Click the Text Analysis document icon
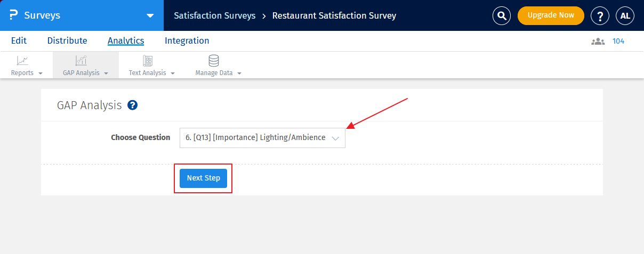This screenshot has width=644, height=254. pos(148,61)
